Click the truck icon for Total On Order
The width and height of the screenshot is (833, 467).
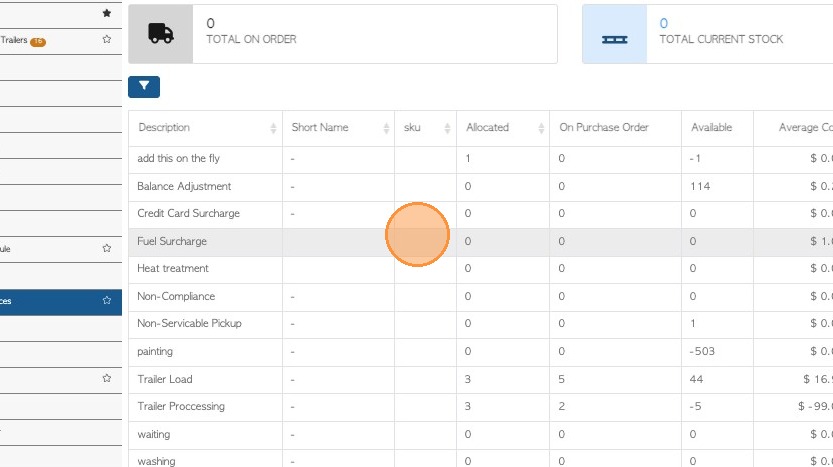(x=160, y=34)
